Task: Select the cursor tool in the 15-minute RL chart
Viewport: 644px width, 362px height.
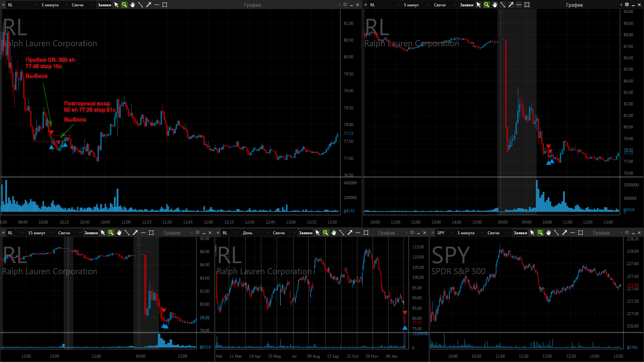Action: pyautogui.click(x=103, y=233)
